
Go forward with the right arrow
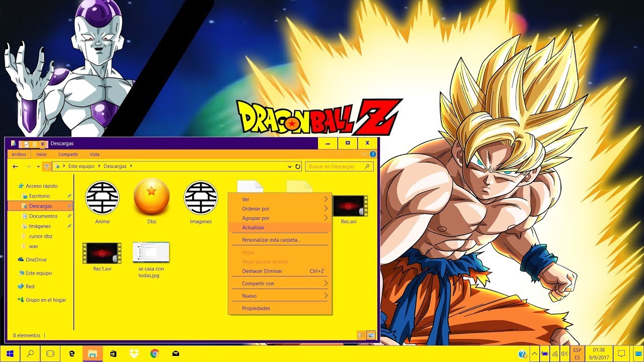tap(28, 166)
